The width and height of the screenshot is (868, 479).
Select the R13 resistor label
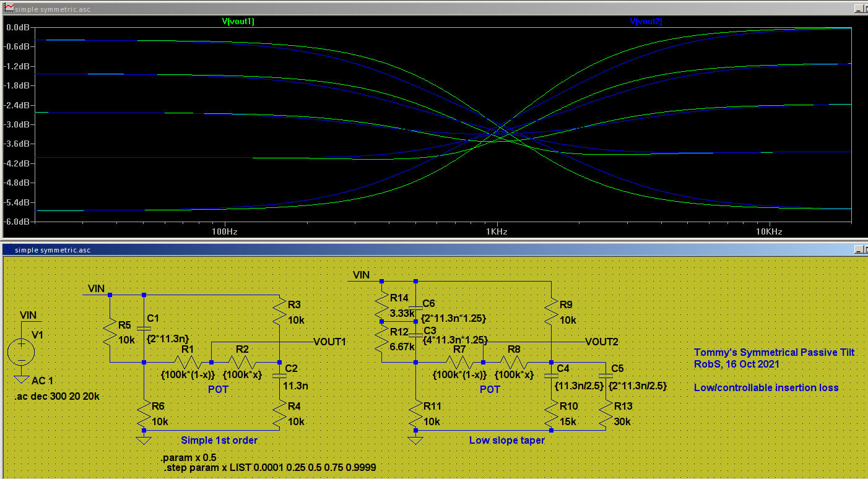623,406
